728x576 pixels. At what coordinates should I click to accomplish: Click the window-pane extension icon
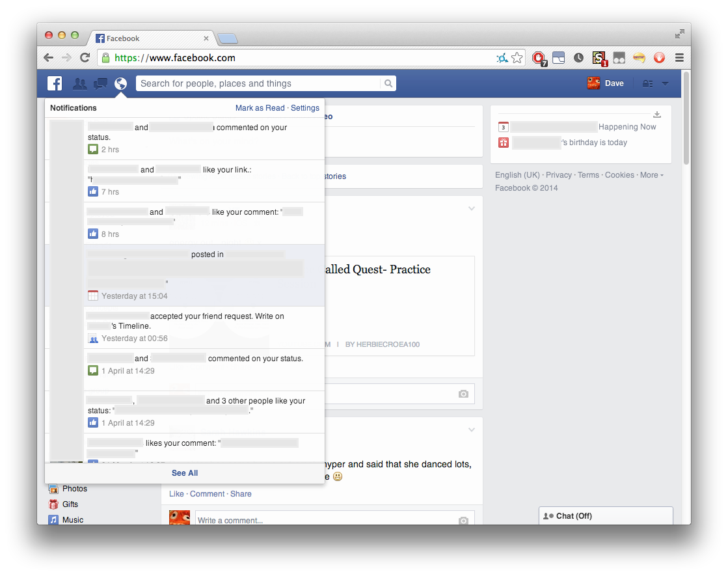559,57
